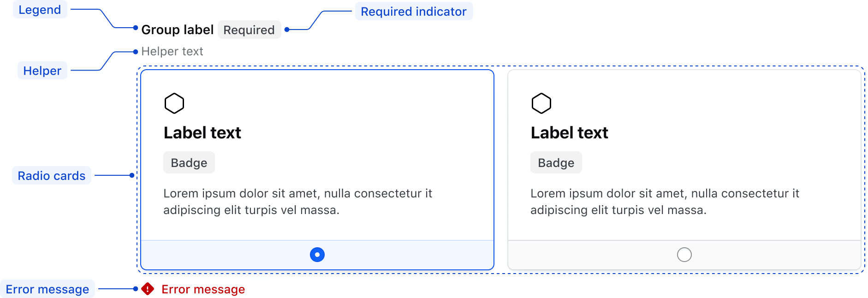Select the checked radio button in the first card

point(317,255)
